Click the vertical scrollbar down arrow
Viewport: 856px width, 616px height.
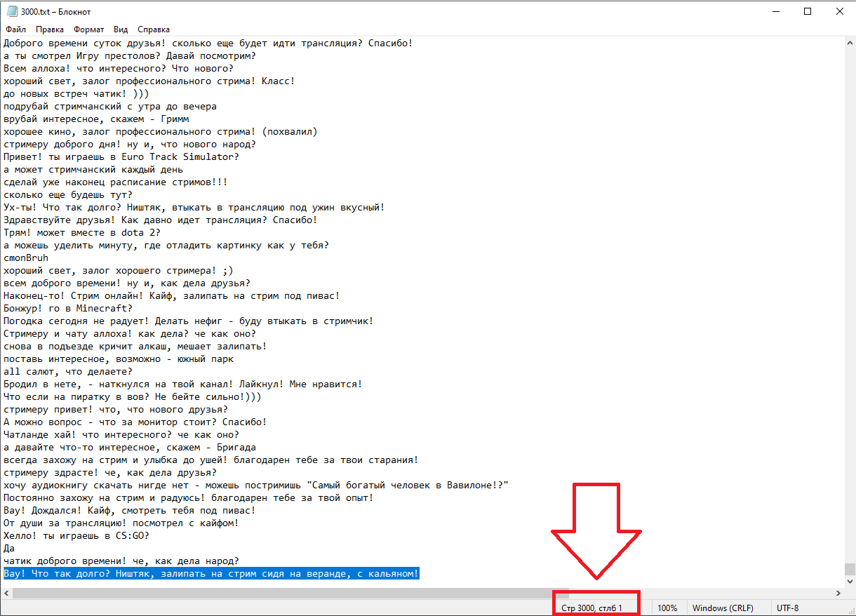click(x=850, y=582)
